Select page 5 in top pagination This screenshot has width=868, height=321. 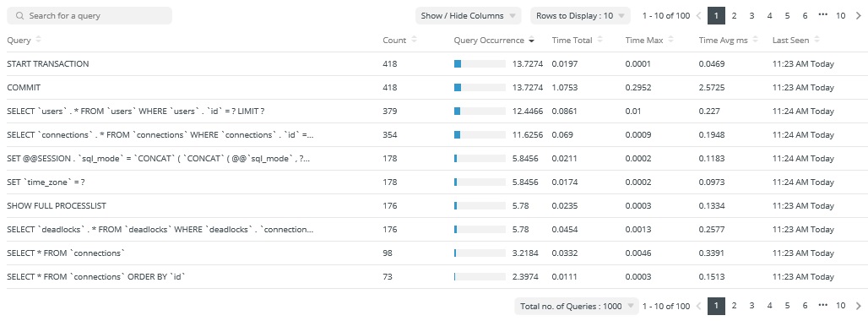(787, 15)
